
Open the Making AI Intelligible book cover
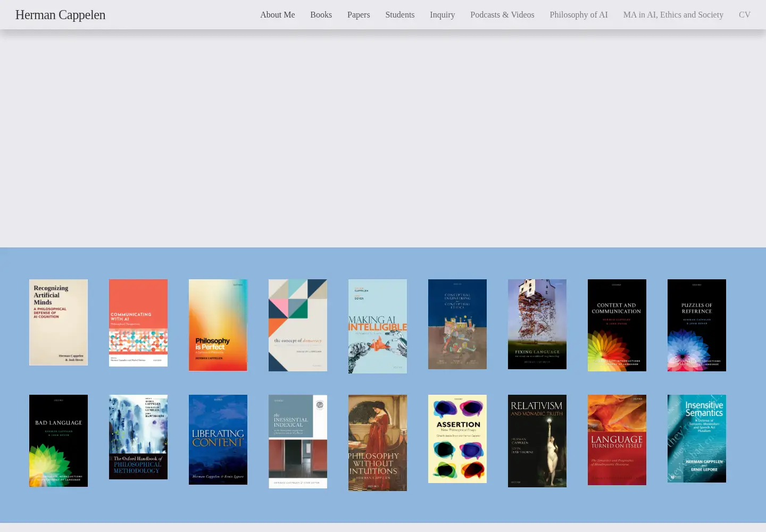pos(378,326)
